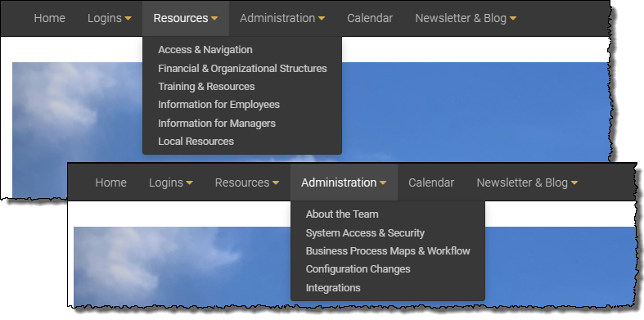
Task: Open Calendar link in the top bar
Action: (370, 18)
